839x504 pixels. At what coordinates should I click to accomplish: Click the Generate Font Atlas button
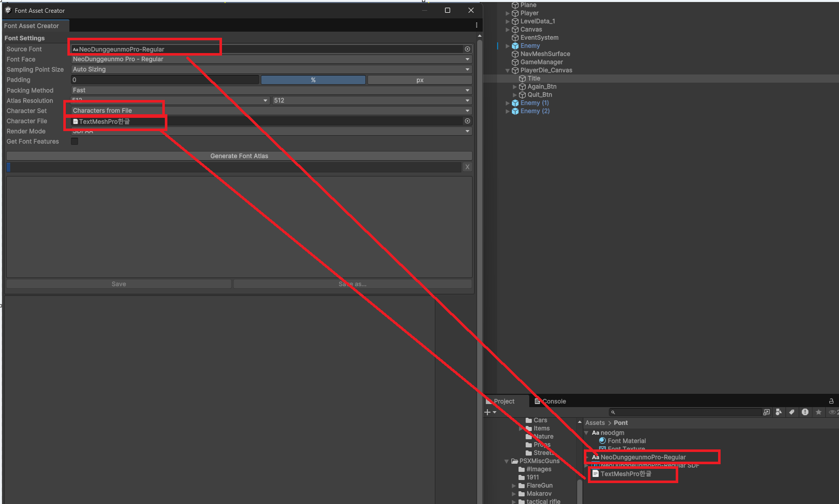pyautogui.click(x=239, y=156)
